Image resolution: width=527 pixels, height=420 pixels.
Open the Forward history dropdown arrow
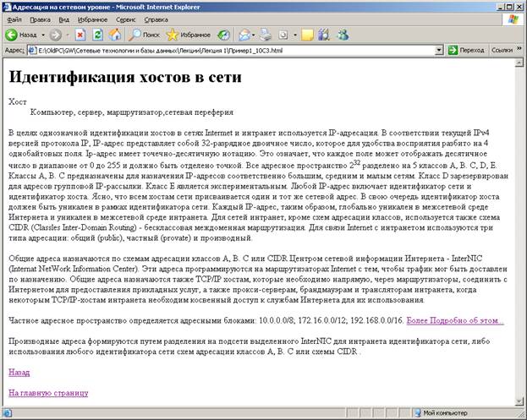click(68, 35)
